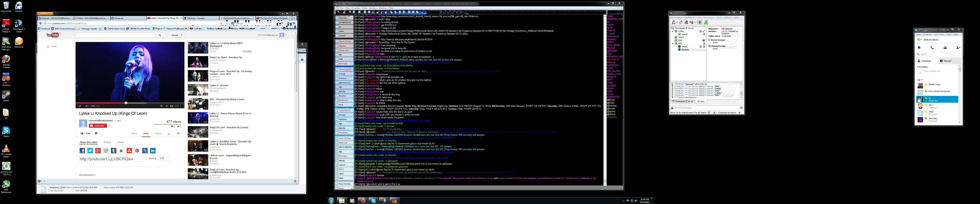Open Skype Contacts menu
The width and height of the screenshot is (980, 204).
click(927, 35)
